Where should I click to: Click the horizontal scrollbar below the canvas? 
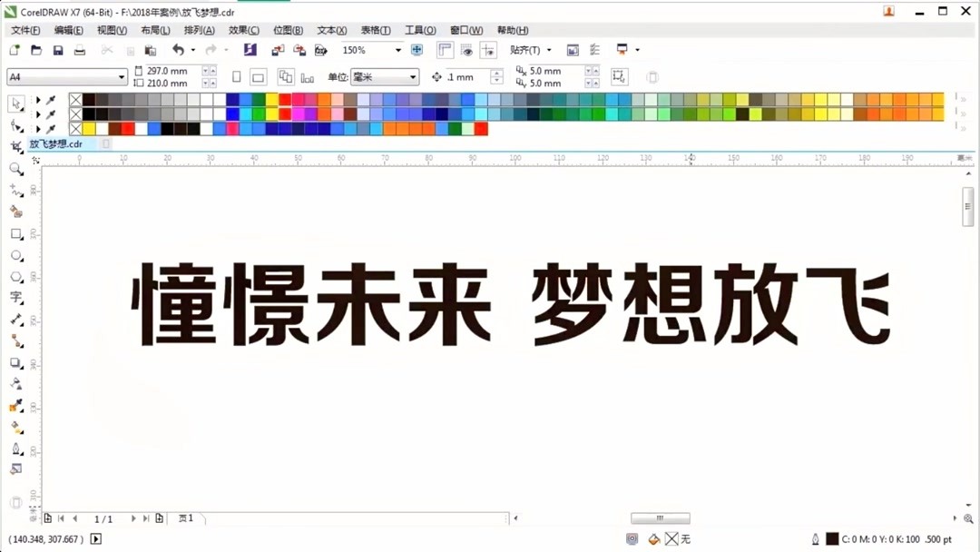[660, 517]
